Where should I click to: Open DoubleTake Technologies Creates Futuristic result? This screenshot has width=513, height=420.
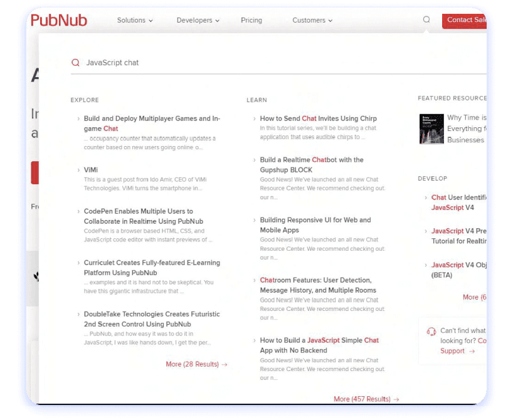(152, 319)
